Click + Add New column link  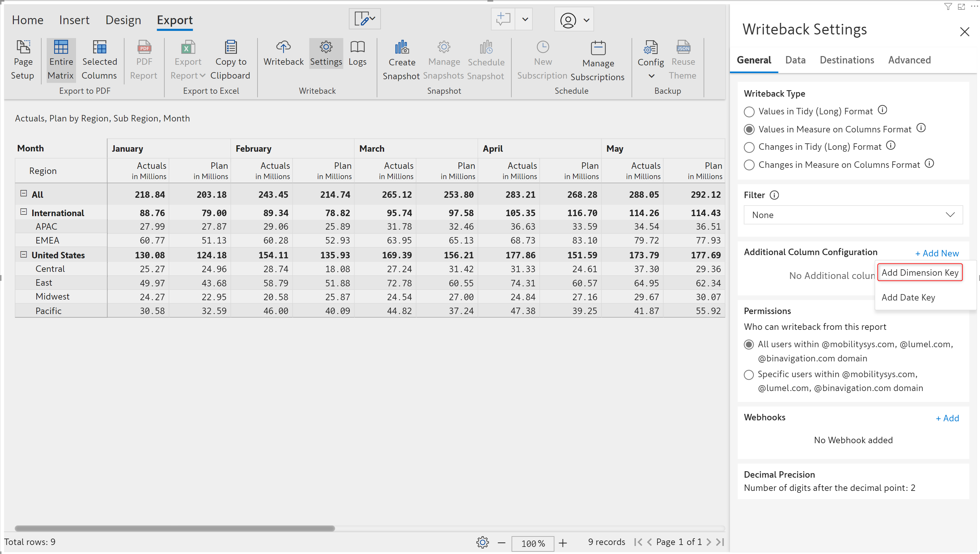936,253
